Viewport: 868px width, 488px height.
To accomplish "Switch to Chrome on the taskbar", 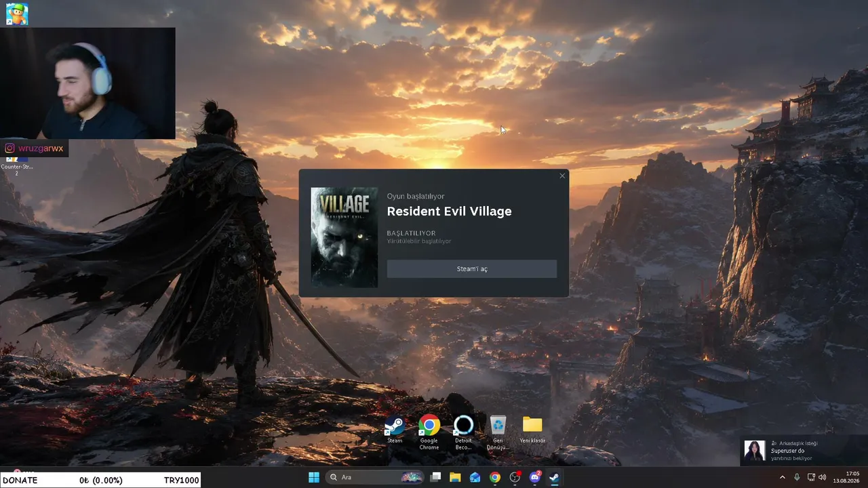I will 495,477.
